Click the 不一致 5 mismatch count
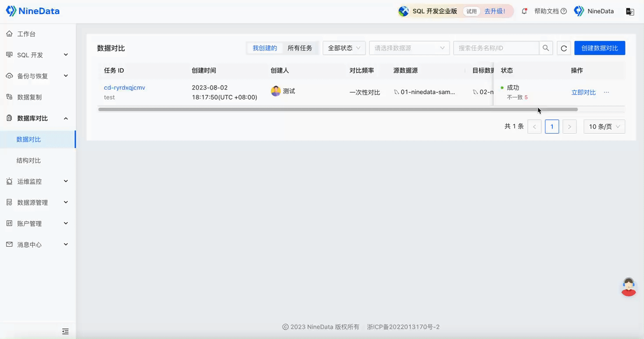This screenshot has width=644, height=339. click(x=517, y=97)
